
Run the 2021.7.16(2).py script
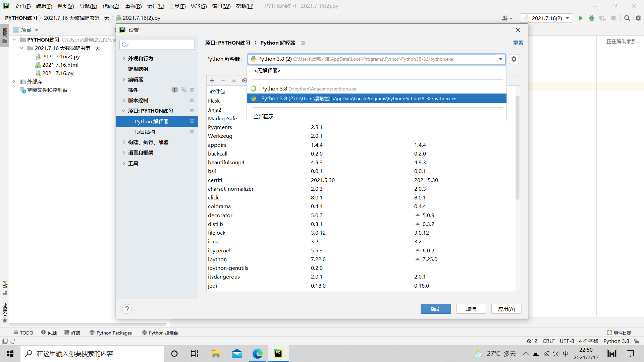pyautogui.click(x=581, y=18)
